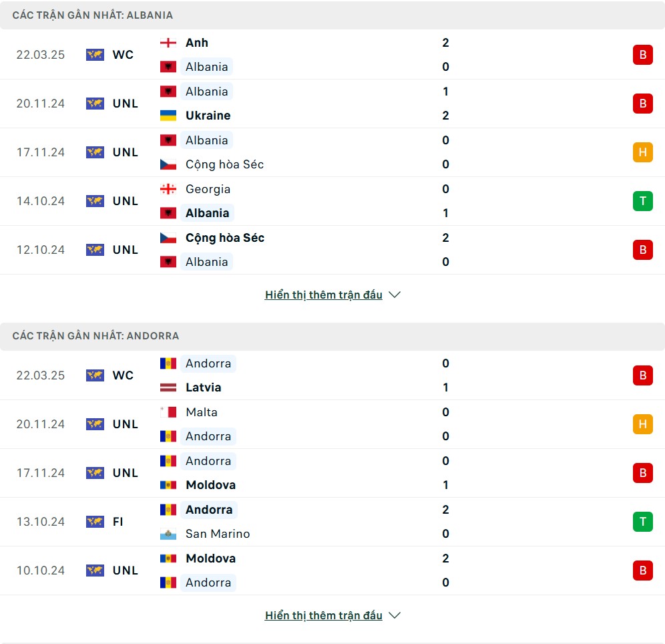Select the Ukraine team name
Screen dimensions: 665x644
[208, 116]
